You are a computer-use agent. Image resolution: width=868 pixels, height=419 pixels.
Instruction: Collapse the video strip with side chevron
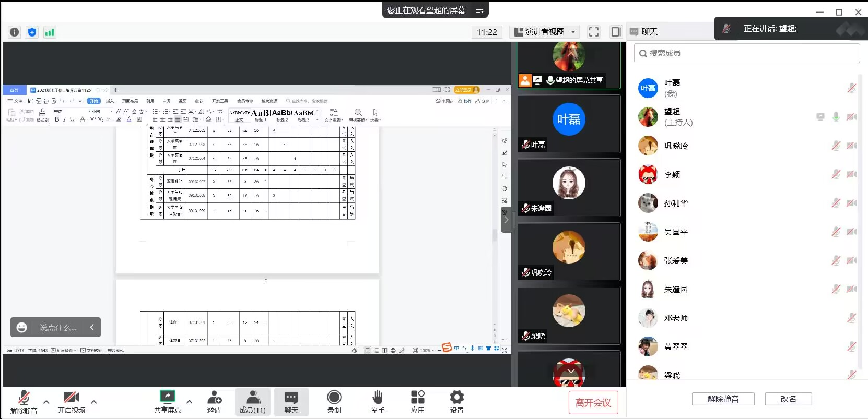[x=506, y=220]
